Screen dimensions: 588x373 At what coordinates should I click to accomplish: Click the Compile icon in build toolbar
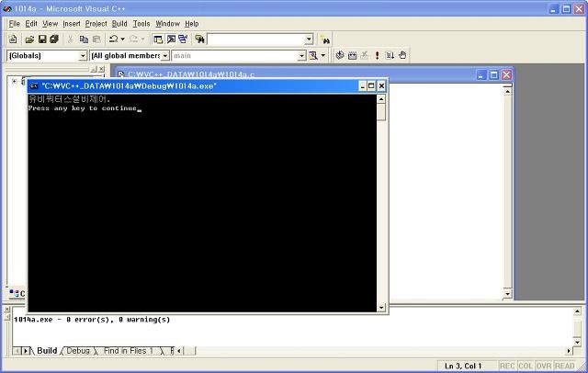[x=340, y=55]
